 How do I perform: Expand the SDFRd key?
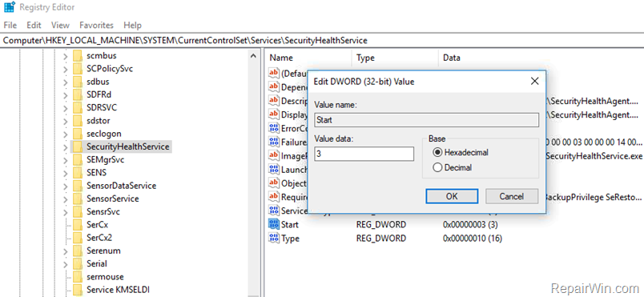pyautogui.click(x=66, y=94)
